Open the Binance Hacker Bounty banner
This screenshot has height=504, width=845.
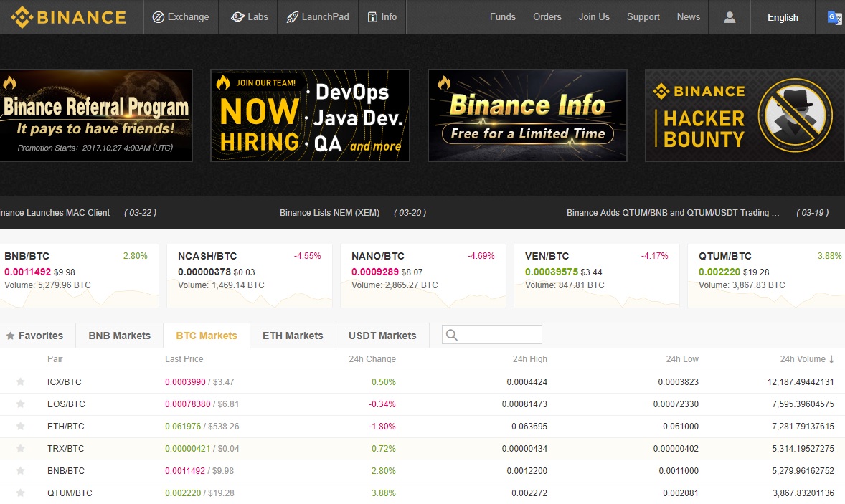pos(745,115)
